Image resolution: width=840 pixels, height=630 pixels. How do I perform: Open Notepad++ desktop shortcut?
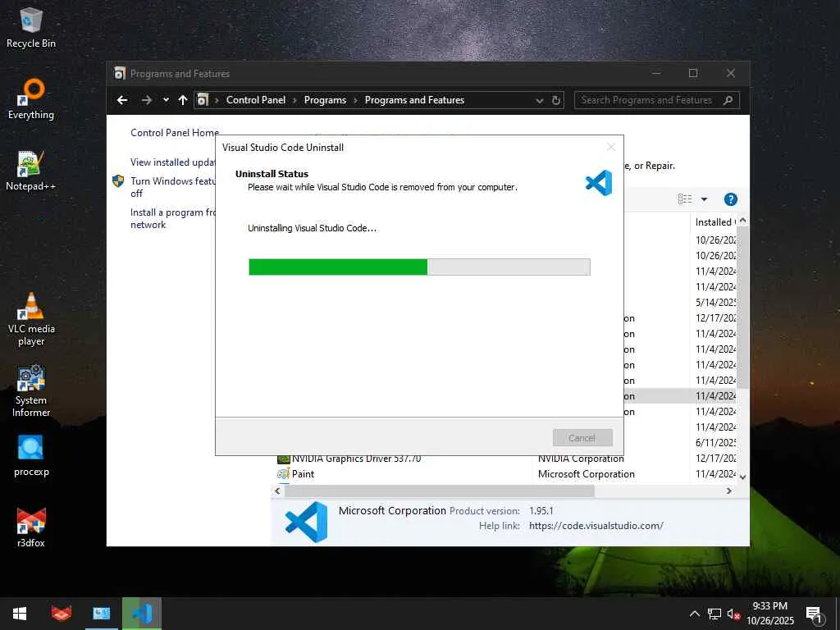coord(31,171)
